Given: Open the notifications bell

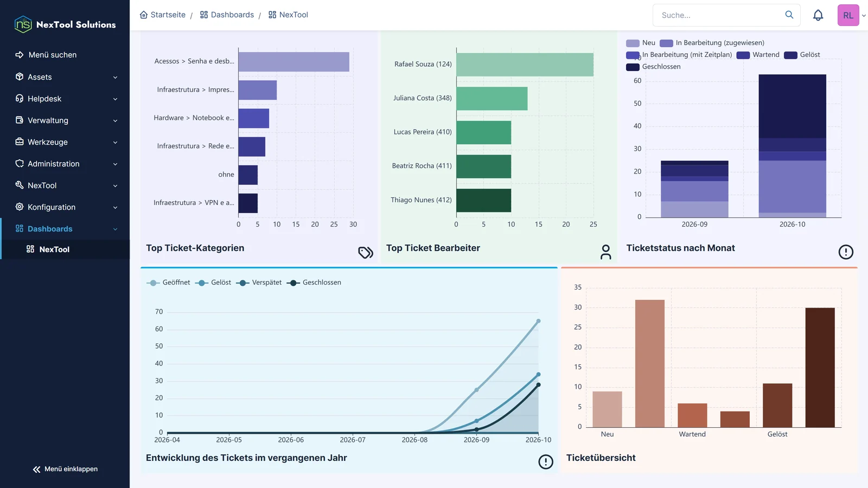Looking at the screenshot, I should pos(818,15).
